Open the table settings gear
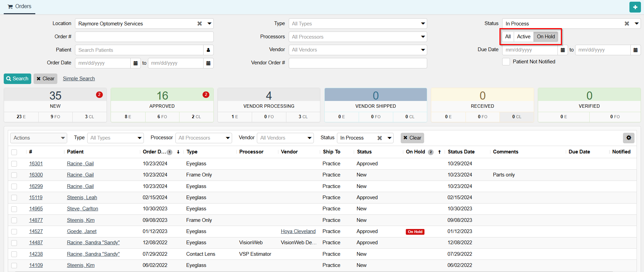This screenshot has width=644, height=272. (629, 138)
